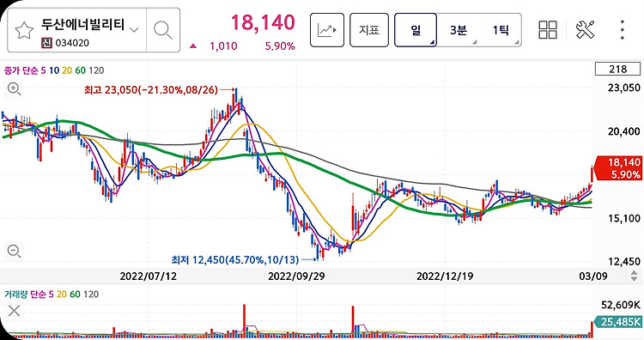Click the 23,050 price axis value
Viewport: 644px width, 340px height.
pos(624,88)
